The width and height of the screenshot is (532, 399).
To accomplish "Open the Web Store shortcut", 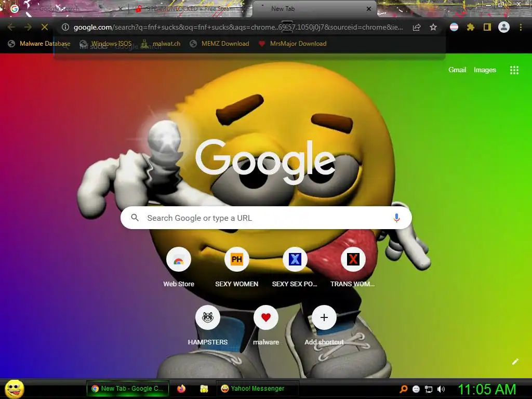I will (x=179, y=268).
